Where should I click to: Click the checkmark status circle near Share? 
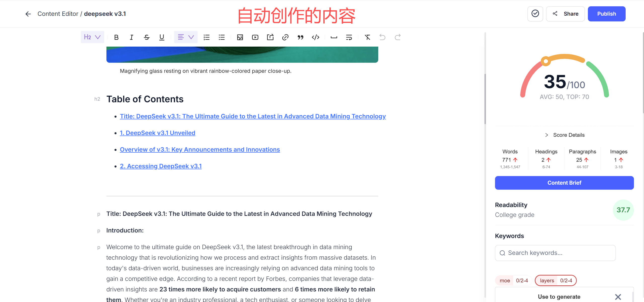click(535, 14)
